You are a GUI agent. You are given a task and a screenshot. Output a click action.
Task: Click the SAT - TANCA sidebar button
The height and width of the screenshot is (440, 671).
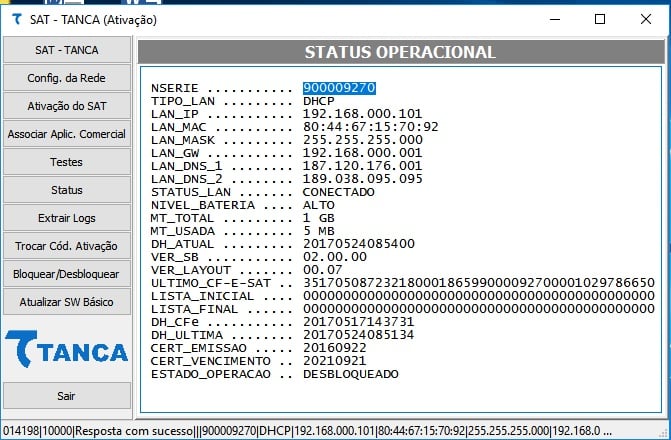click(67, 50)
